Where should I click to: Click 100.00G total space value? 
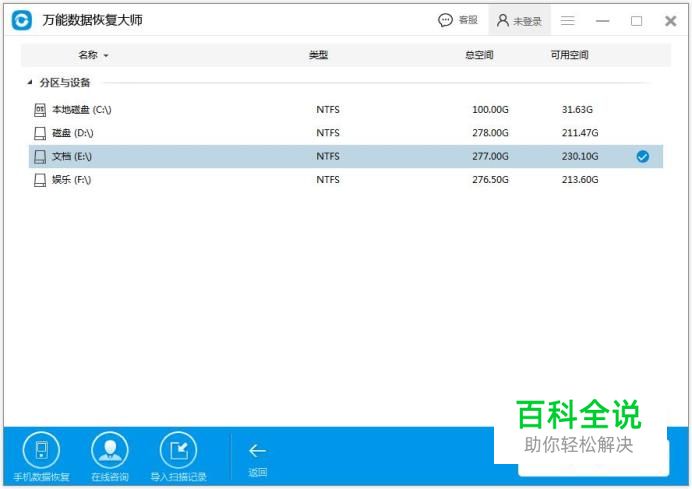[490, 109]
